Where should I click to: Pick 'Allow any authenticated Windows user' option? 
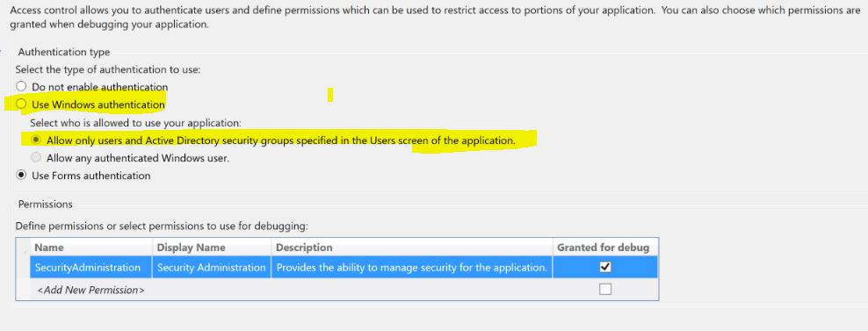pos(37,158)
